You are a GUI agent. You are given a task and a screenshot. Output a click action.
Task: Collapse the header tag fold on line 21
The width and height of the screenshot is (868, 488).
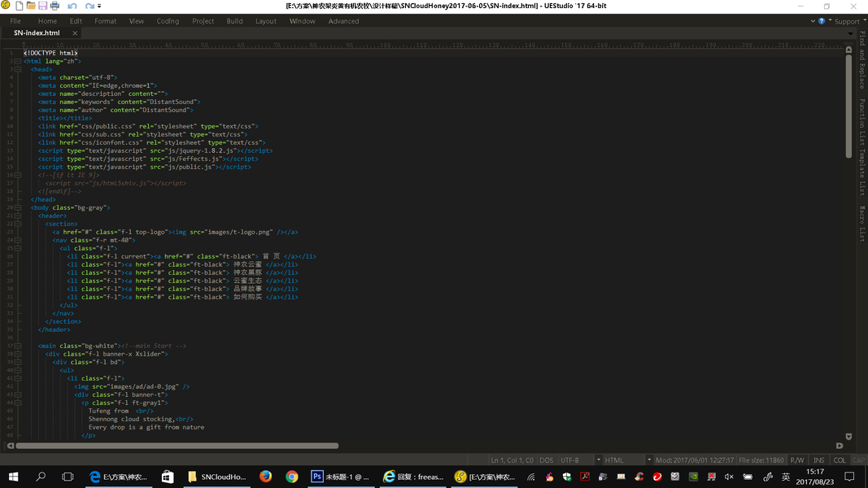point(18,216)
